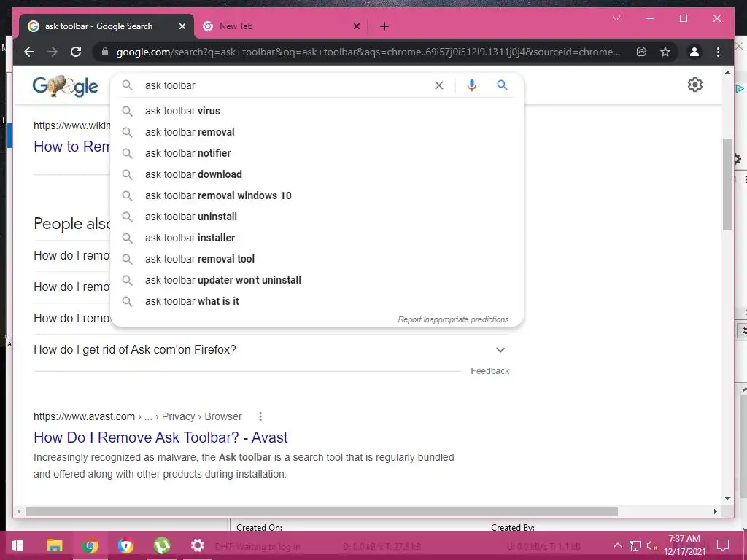Open Settings gear in taskbar

tap(197, 545)
